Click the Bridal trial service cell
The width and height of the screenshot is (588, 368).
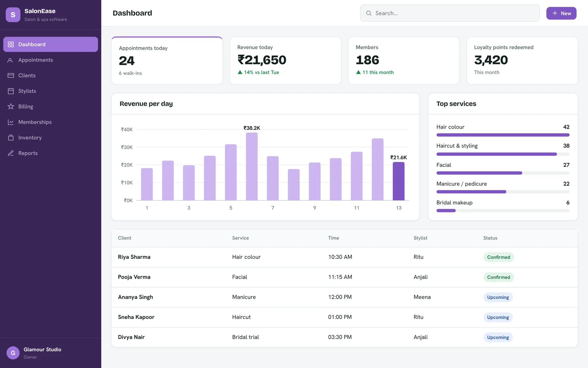click(246, 337)
